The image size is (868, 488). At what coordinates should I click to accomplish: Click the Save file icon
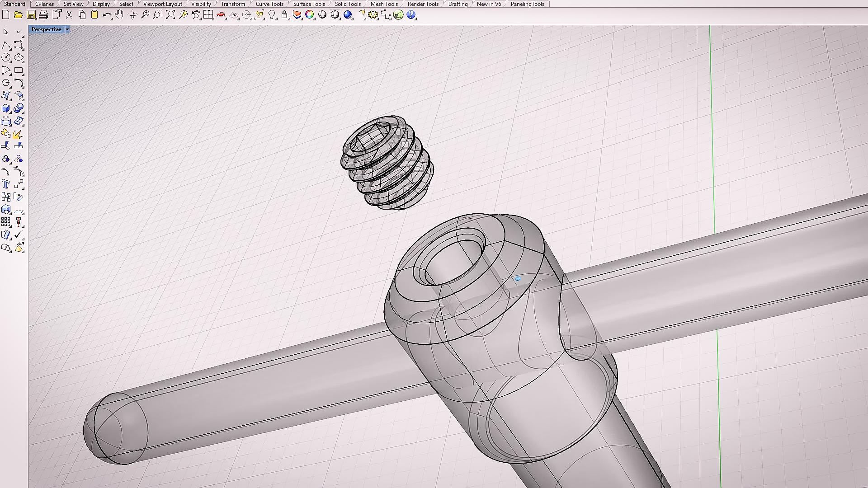[x=31, y=15]
